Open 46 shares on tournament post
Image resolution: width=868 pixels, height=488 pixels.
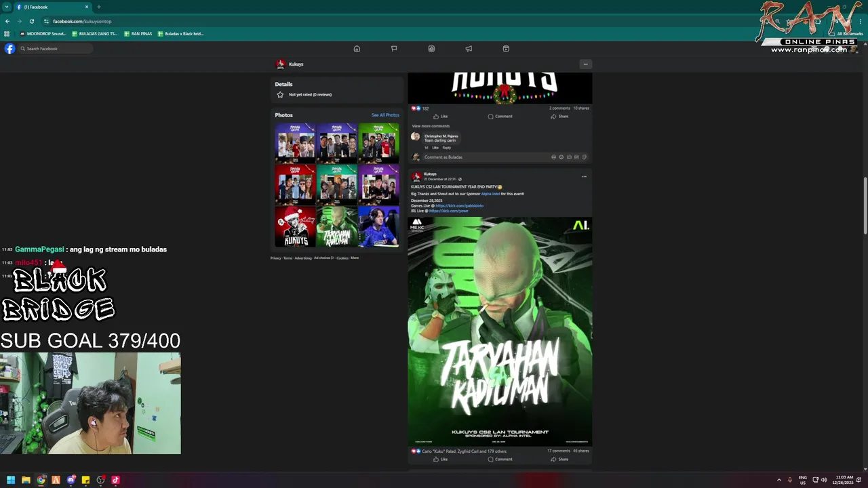(x=581, y=451)
